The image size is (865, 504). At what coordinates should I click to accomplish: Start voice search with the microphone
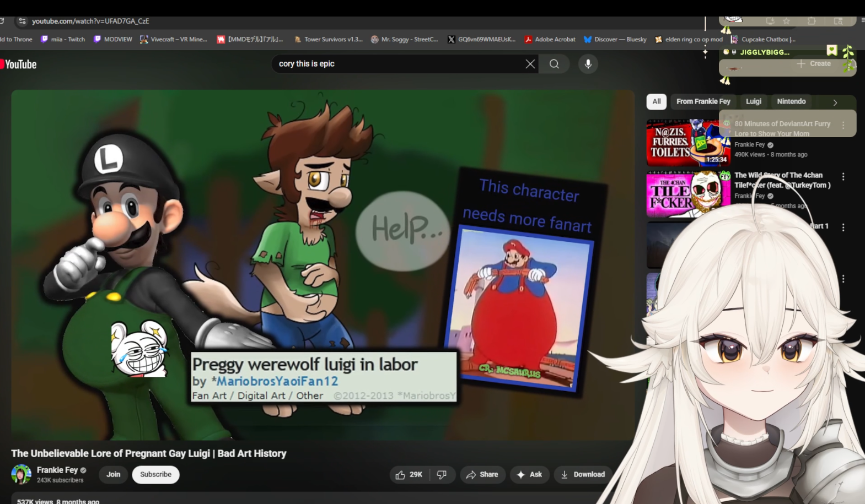click(588, 64)
